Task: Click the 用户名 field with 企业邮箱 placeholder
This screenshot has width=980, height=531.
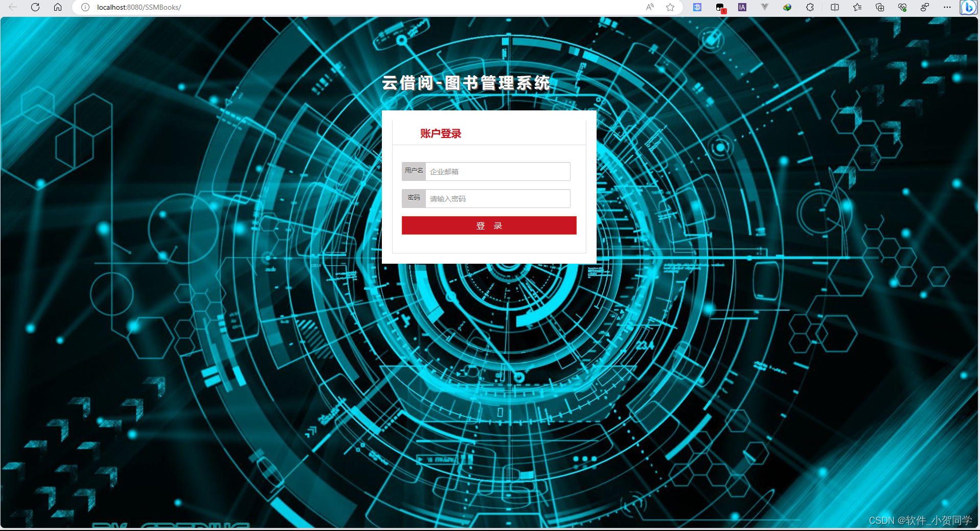Action: [x=498, y=171]
